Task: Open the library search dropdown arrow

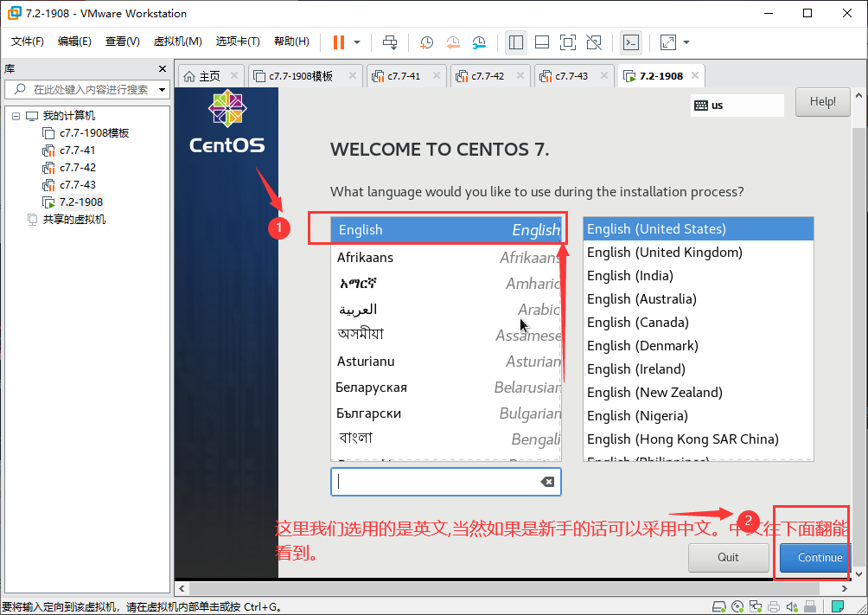Action: (163, 89)
